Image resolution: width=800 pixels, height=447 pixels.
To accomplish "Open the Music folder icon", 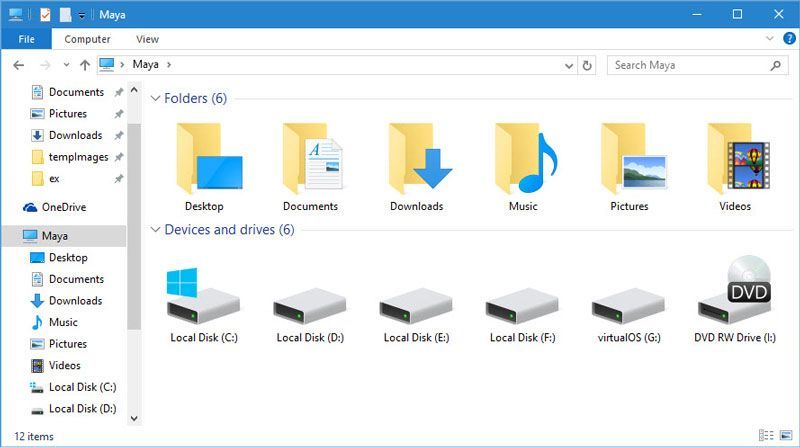I will pyautogui.click(x=526, y=158).
